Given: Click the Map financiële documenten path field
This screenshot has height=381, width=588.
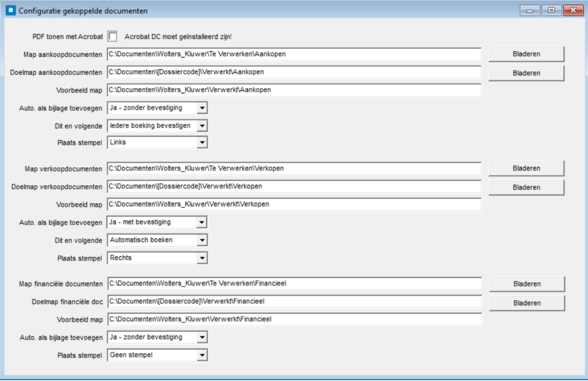Looking at the screenshot, I should (x=295, y=283).
